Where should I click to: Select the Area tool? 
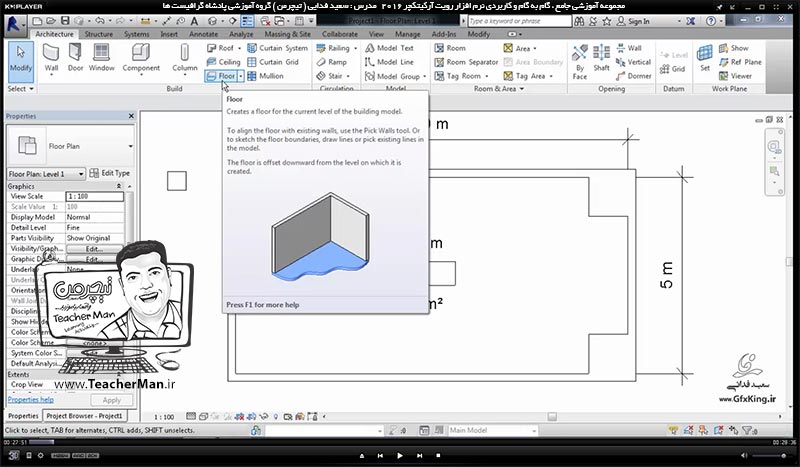click(x=517, y=48)
